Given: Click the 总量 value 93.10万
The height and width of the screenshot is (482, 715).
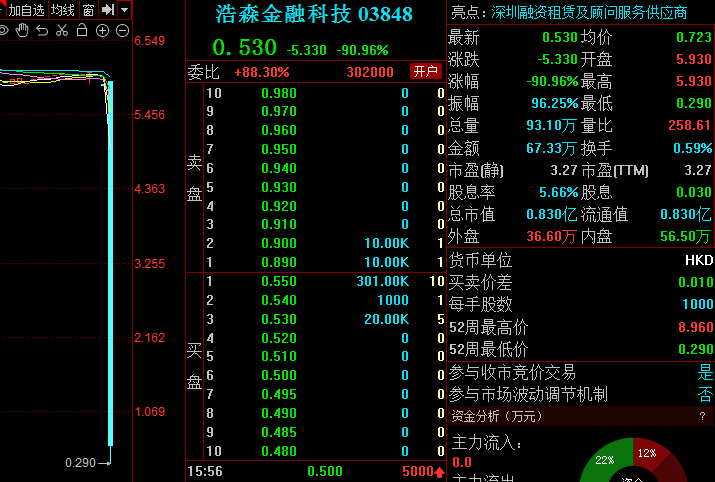Looking at the screenshot, I should click(551, 125).
